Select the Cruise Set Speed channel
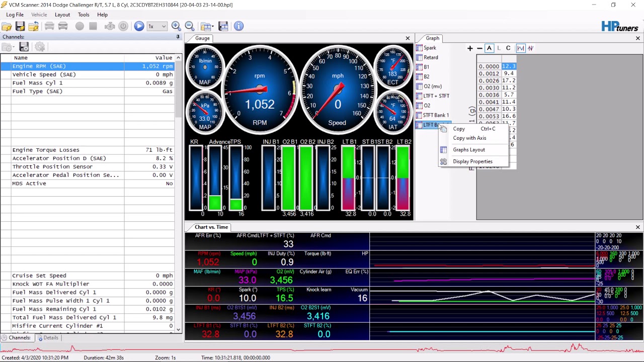The height and width of the screenshot is (362, 644). click(x=88, y=276)
